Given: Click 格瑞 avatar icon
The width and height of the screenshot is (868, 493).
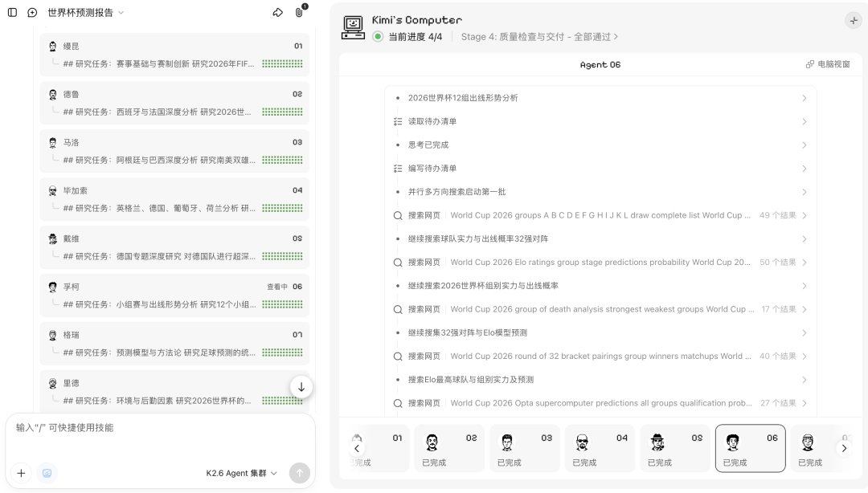Looking at the screenshot, I should click(x=52, y=335).
